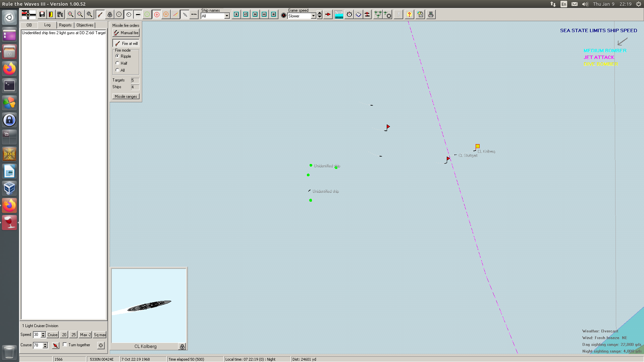Click the padlock icon in the toolbar
Screen dimensions: 644x362
[x=110, y=14]
